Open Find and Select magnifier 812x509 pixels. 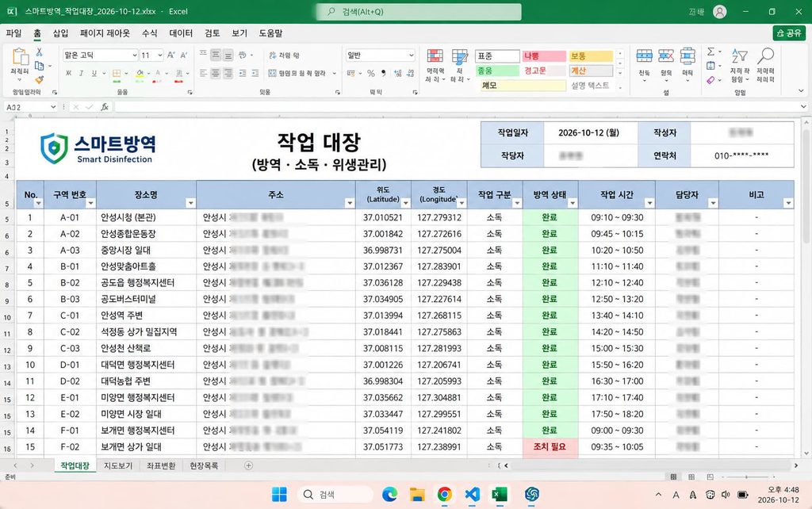pyautogui.click(x=765, y=65)
